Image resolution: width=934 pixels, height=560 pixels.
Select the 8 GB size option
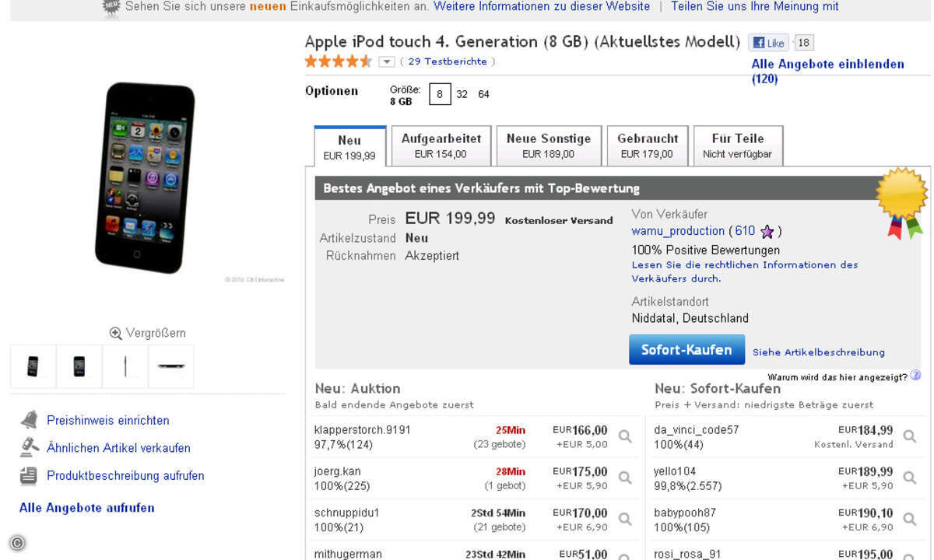click(x=439, y=94)
